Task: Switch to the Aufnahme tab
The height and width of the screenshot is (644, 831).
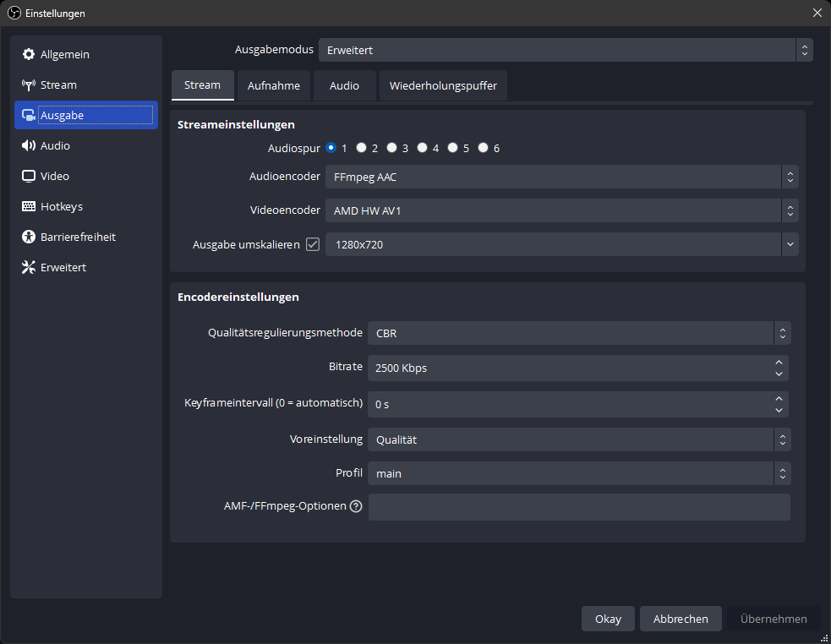Action: (273, 85)
